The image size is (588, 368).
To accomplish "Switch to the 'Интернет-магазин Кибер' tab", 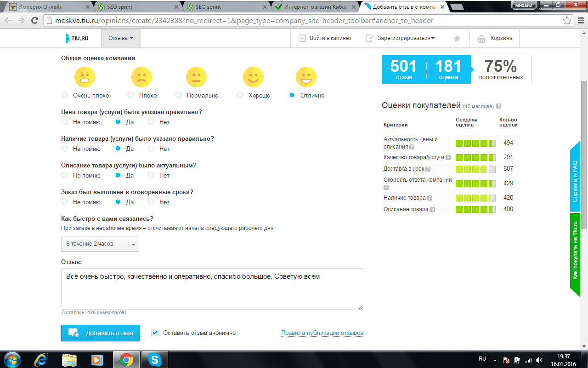I will (x=315, y=7).
